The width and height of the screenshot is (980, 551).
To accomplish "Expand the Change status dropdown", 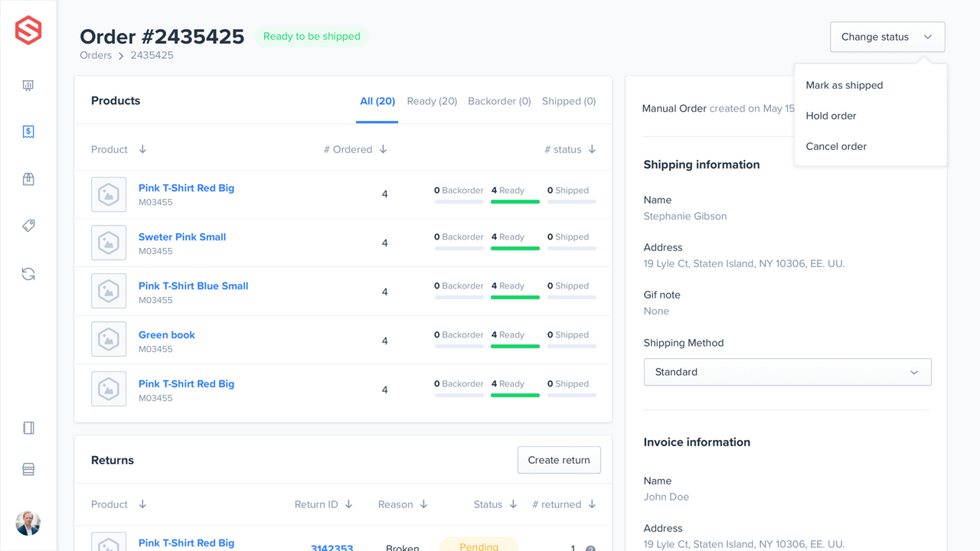I will (x=887, y=37).
